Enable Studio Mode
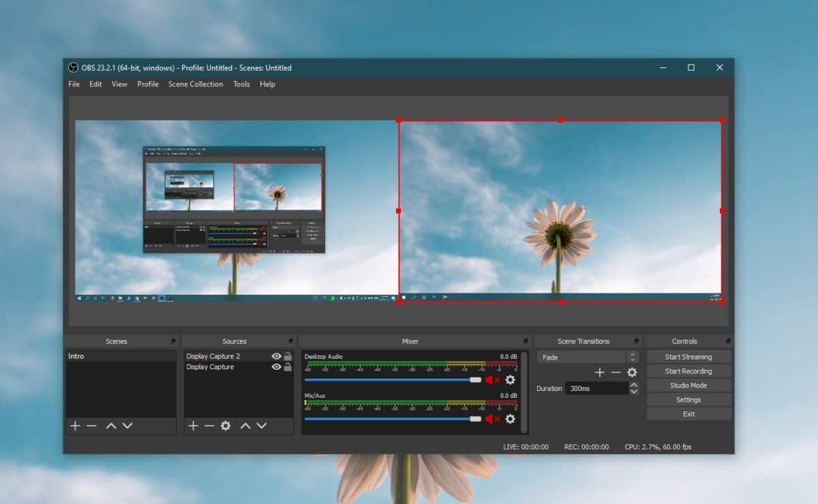Image resolution: width=818 pixels, height=504 pixels. click(688, 385)
